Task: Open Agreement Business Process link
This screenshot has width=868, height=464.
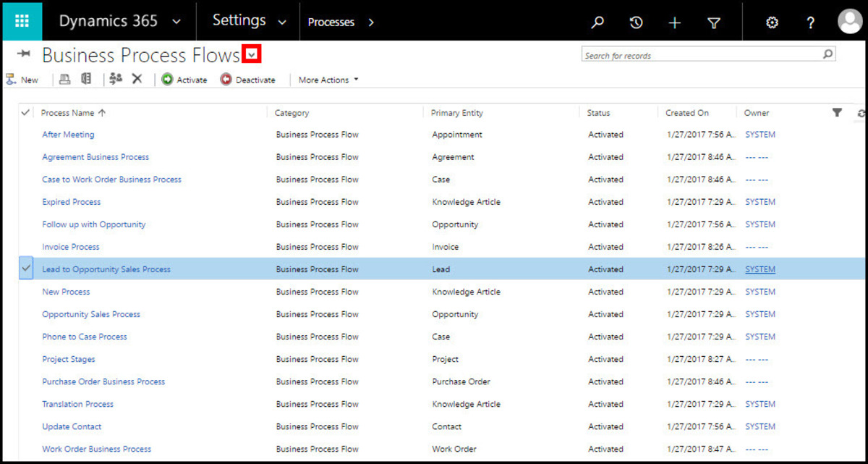Action: (x=95, y=157)
